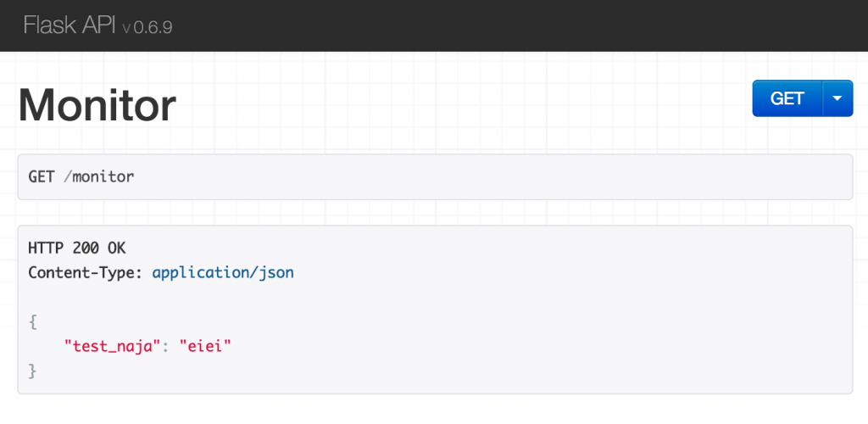Click the OK text in status line

pos(117,248)
